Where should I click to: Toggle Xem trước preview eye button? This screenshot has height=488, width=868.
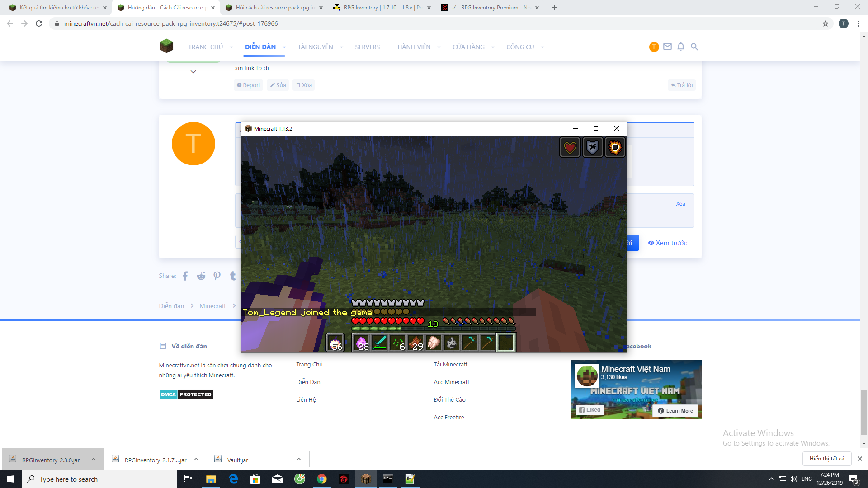coord(667,243)
